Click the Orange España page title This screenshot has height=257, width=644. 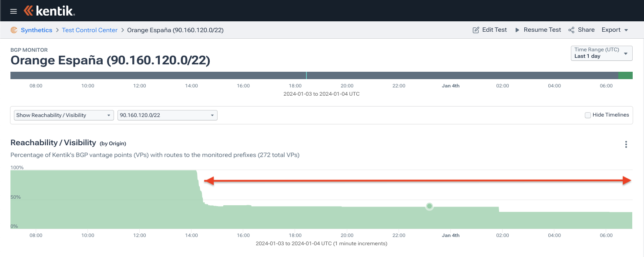pos(110,60)
